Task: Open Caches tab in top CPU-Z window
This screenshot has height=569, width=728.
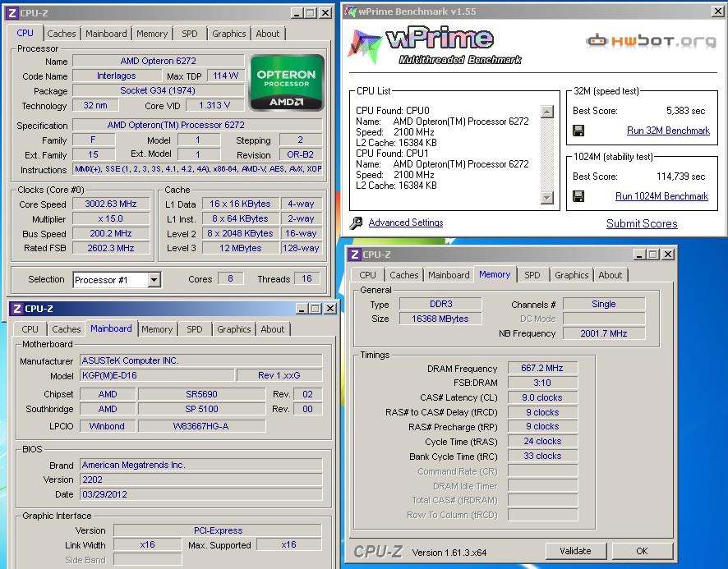Action: [62, 34]
